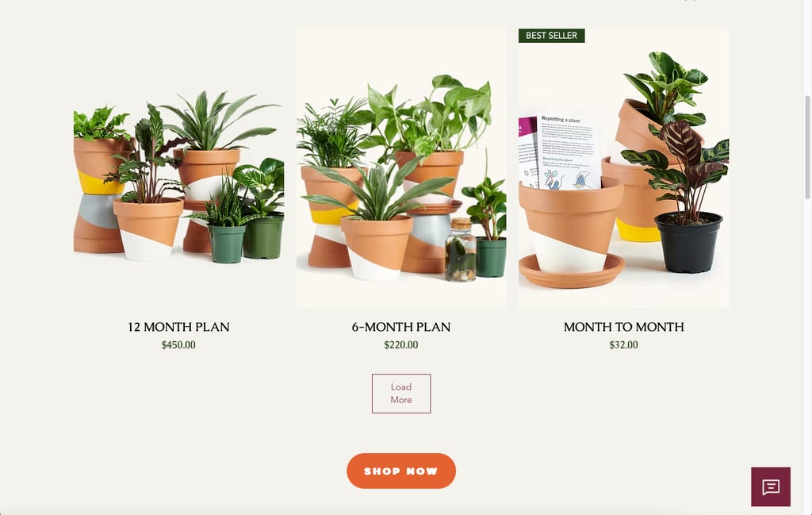Open the chat widget icon
Screen dimensions: 812x515
coord(771,486)
